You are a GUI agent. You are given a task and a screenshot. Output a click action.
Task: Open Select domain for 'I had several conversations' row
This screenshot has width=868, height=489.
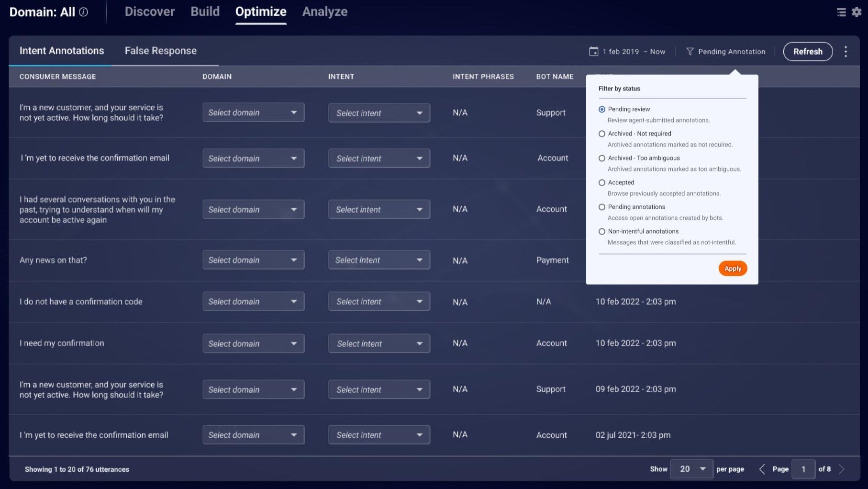pos(254,209)
